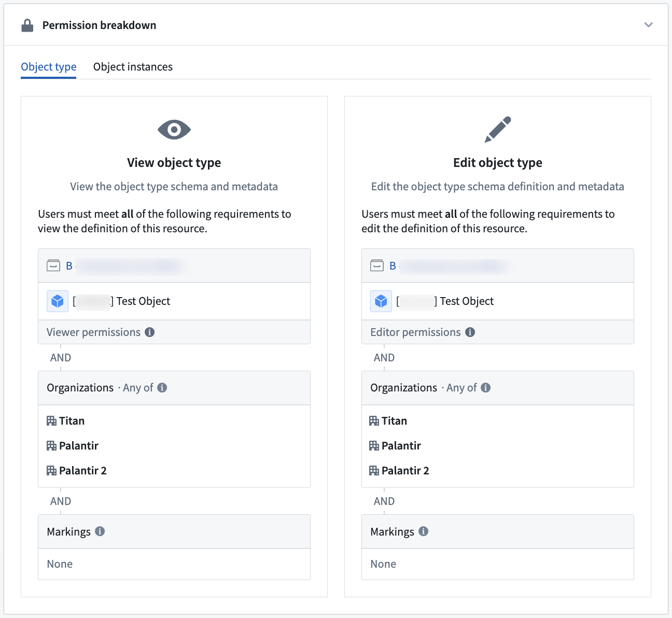Image resolution: width=672 pixels, height=618 pixels.
Task: Click the project folder icon in Edit panel
Action: click(x=377, y=266)
